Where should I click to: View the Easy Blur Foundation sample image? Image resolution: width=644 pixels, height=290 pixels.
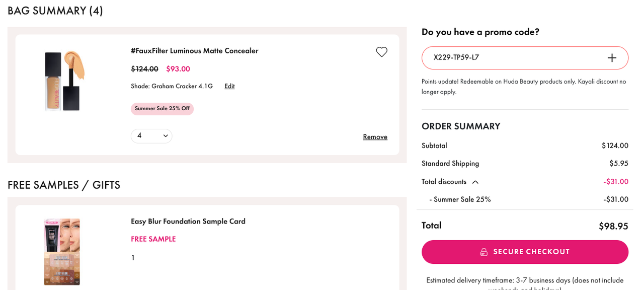62,251
